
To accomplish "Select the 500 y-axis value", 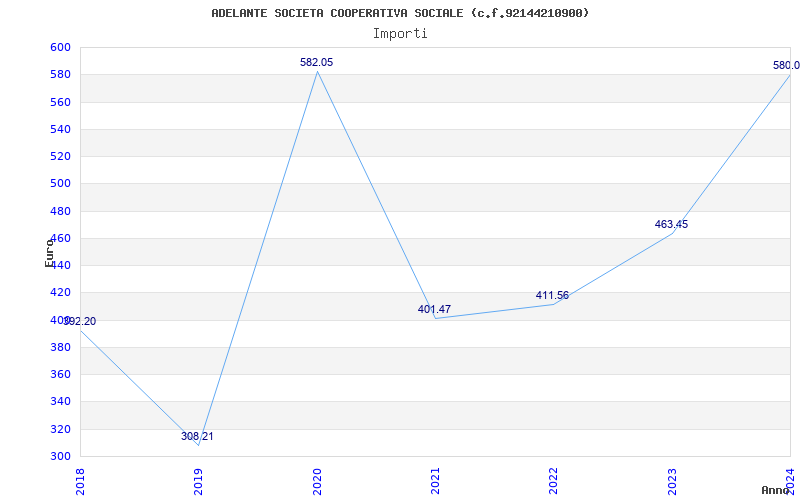I will click(x=60, y=184).
